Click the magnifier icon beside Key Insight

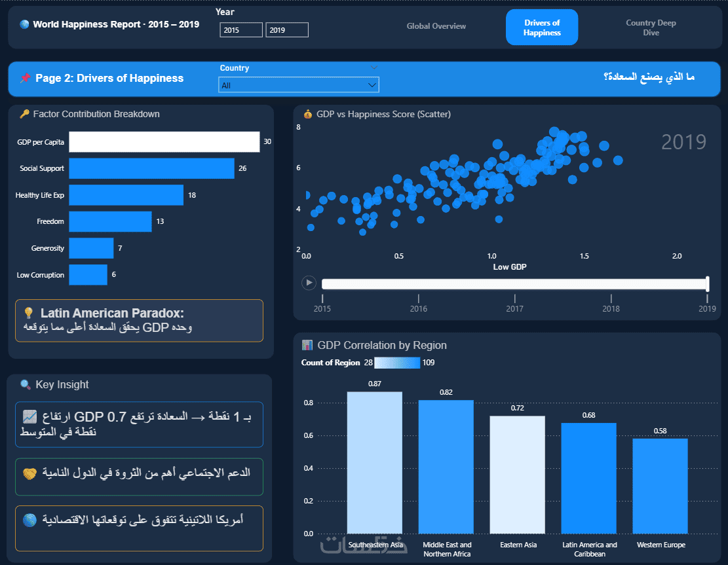tap(25, 384)
